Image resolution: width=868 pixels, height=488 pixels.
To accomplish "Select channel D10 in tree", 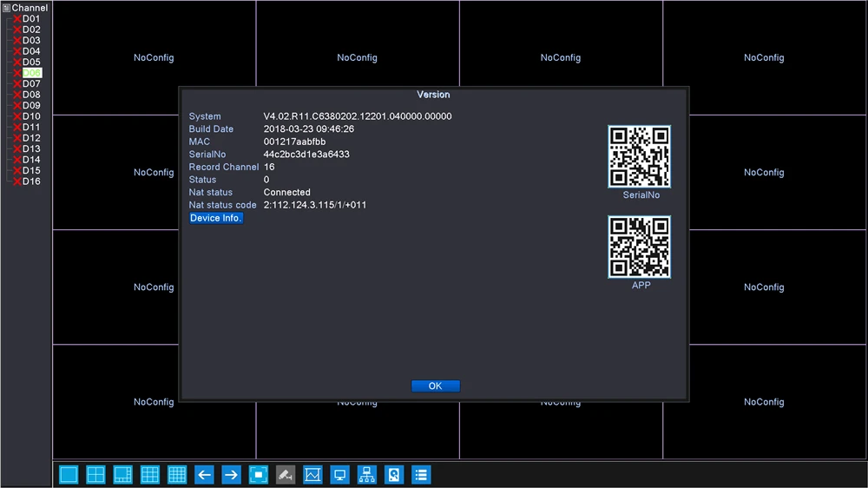I will coord(31,116).
